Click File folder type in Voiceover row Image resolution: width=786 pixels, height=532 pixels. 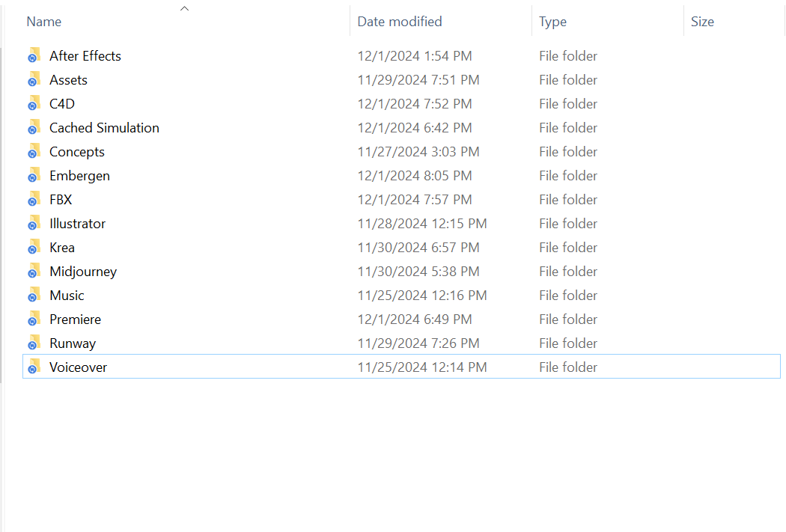(568, 367)
